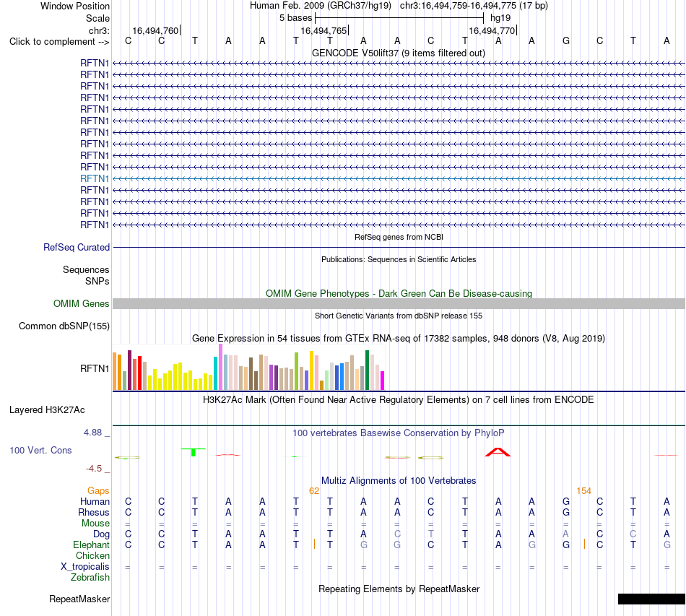Open the OMIM Gene Phenotypes track title
The height and width of the screenshot is (616, 686).
point(399,294)
